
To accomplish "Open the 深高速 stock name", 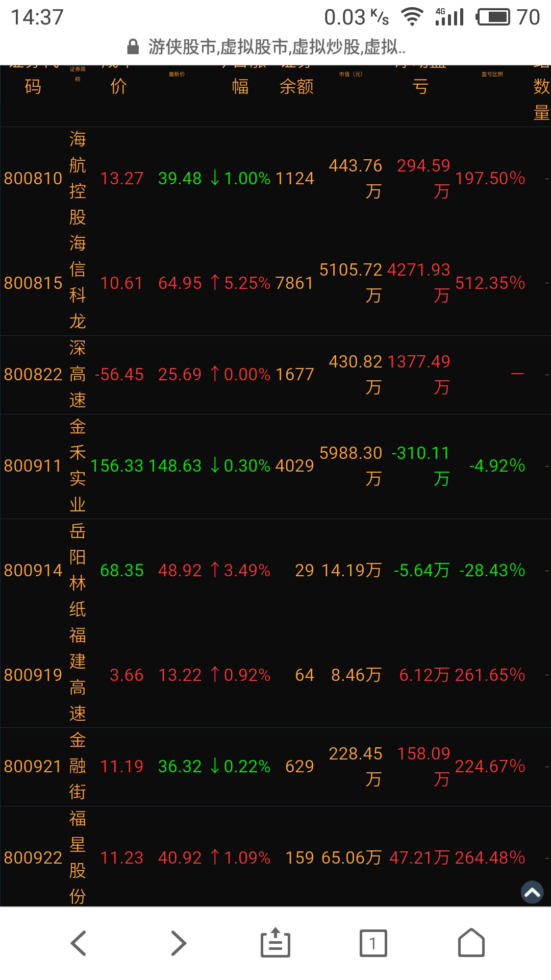I will (78, 374).
